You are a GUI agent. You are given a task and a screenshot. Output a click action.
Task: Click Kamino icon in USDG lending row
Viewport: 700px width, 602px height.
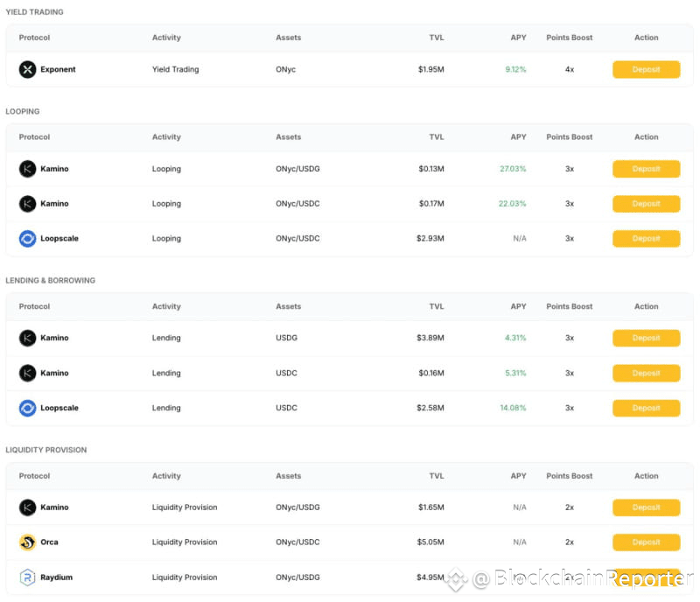(27, 338)
